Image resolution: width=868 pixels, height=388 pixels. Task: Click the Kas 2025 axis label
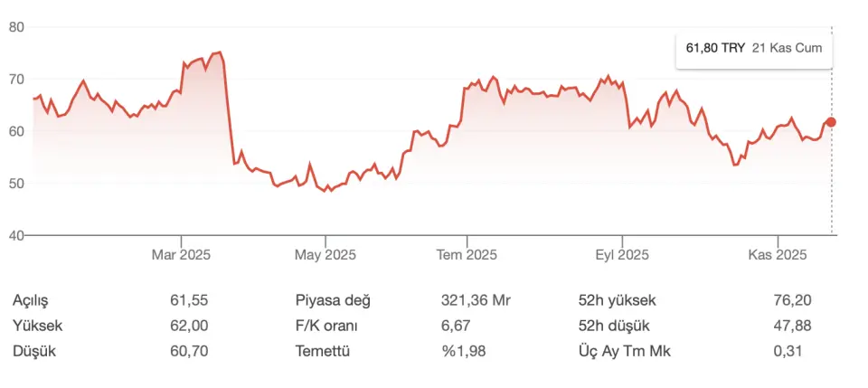[x=777, y=255]
